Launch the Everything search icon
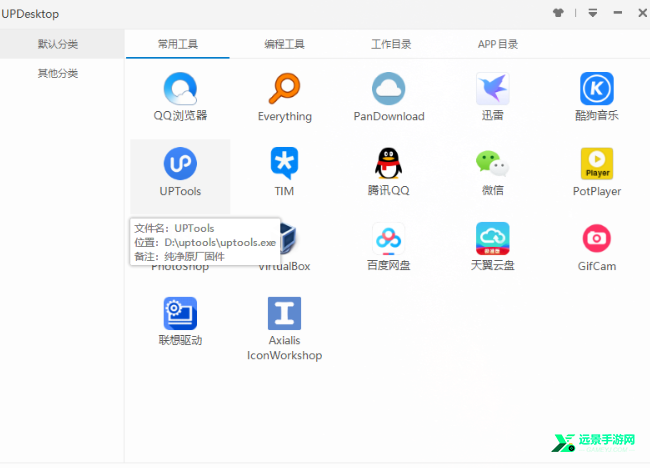Image resolution: width=650 pixels, height=468 pixels. tap(284, 89)
